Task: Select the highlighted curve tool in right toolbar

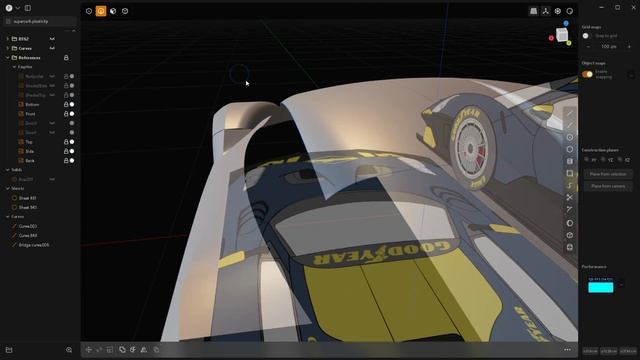Action: point(570,186)
